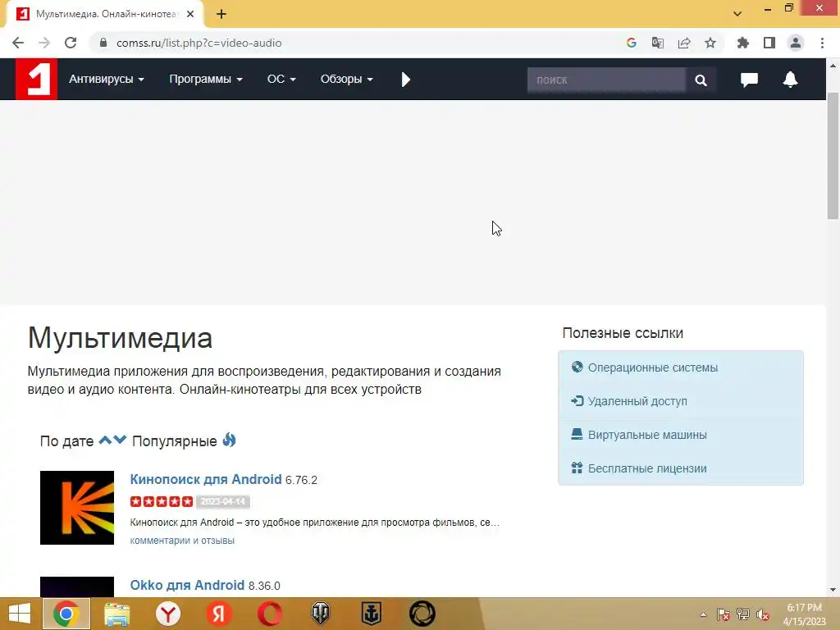Open the red Я Yandex taskbar icon
The height and width of the screenshot is (630, 840).
[x=218, y=614]
